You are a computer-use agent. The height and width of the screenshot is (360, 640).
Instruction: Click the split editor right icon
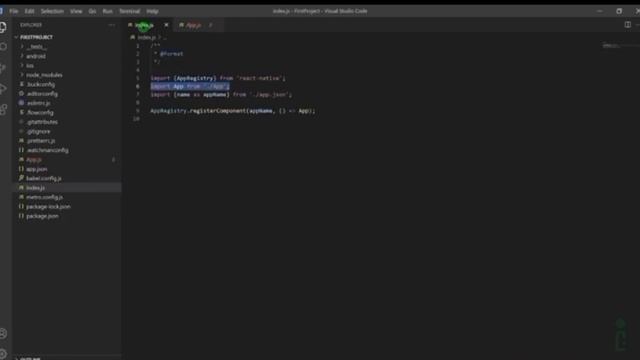tap(627, 25)
